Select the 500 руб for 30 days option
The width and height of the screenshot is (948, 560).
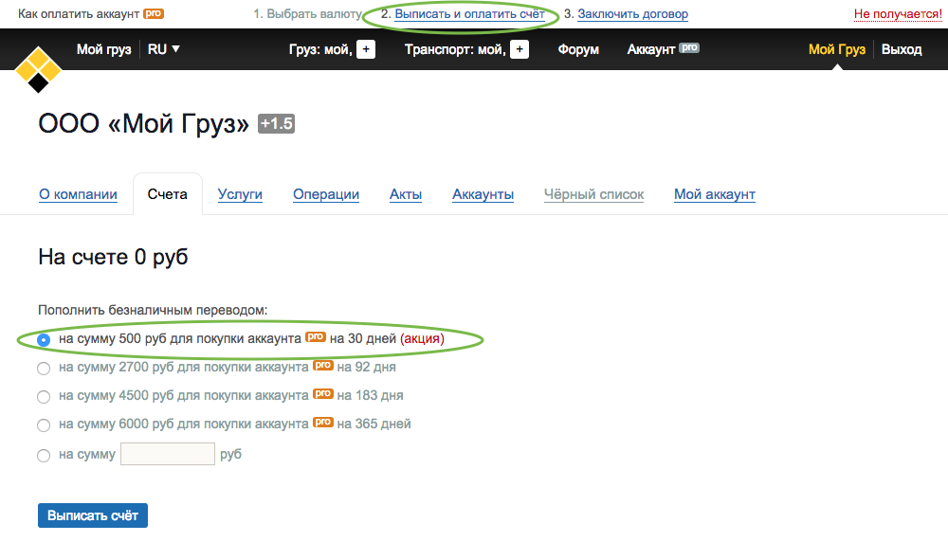44,339
